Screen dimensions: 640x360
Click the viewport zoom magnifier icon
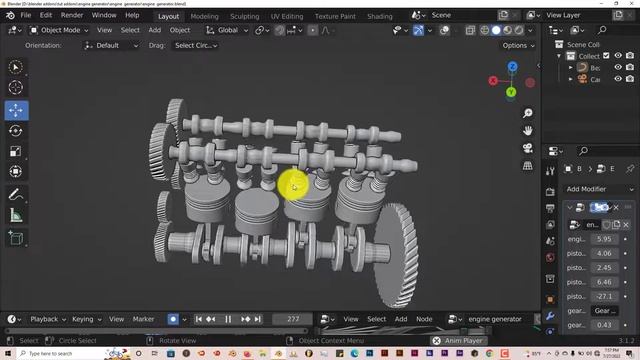coord(528,113)
